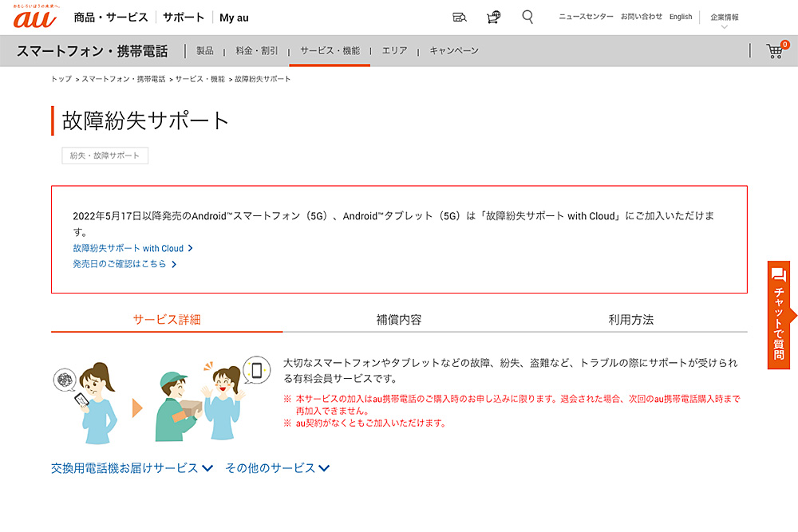798x532 pixels.
Task: Click the Android 5G notice text
Action: tap(393, 224)
